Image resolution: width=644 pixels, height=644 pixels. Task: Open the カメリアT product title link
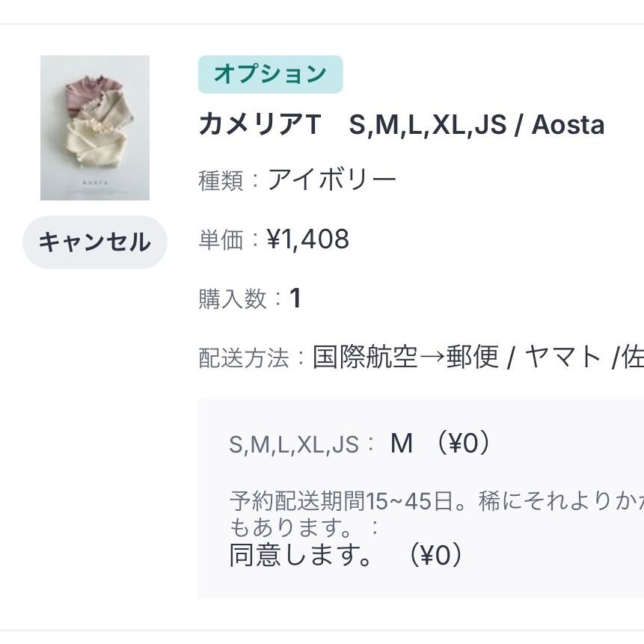click(401, 124)
